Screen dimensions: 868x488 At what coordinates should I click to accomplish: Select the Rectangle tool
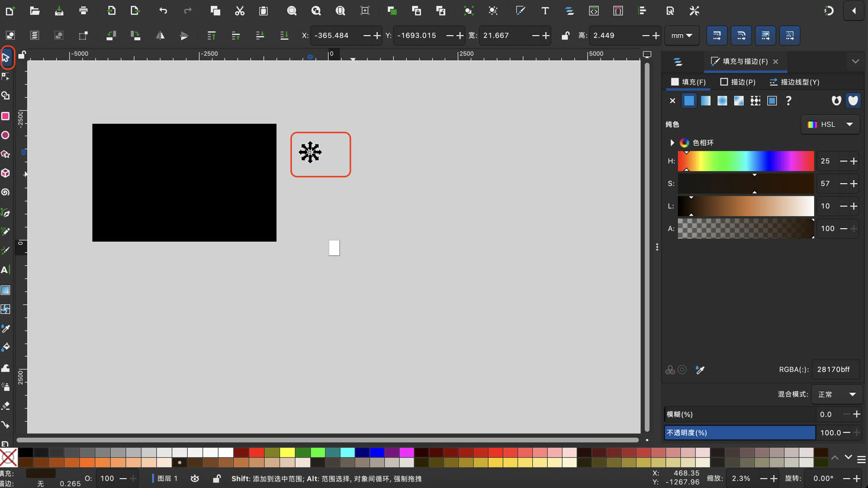6,116
